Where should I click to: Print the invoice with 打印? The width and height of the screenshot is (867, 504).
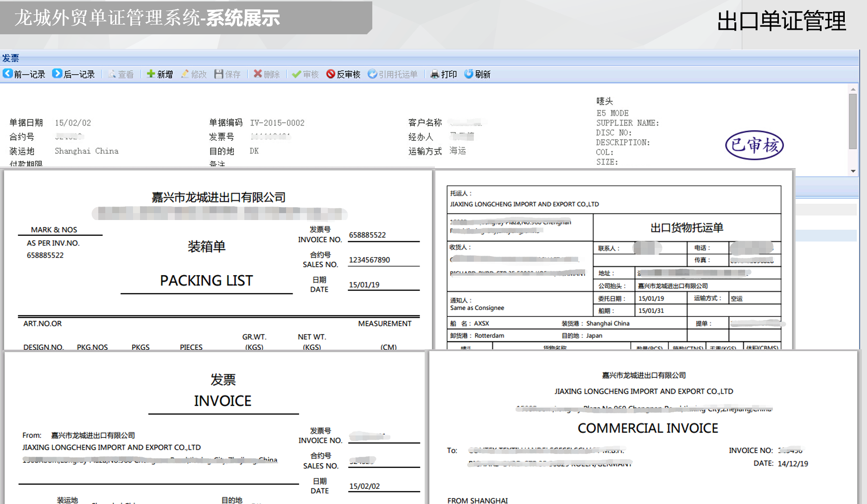(x=444, y=74)
